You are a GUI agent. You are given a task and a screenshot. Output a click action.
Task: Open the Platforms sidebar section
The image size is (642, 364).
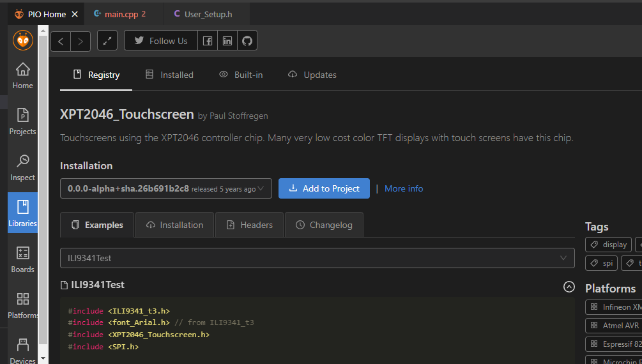click(x=22, y=305)
